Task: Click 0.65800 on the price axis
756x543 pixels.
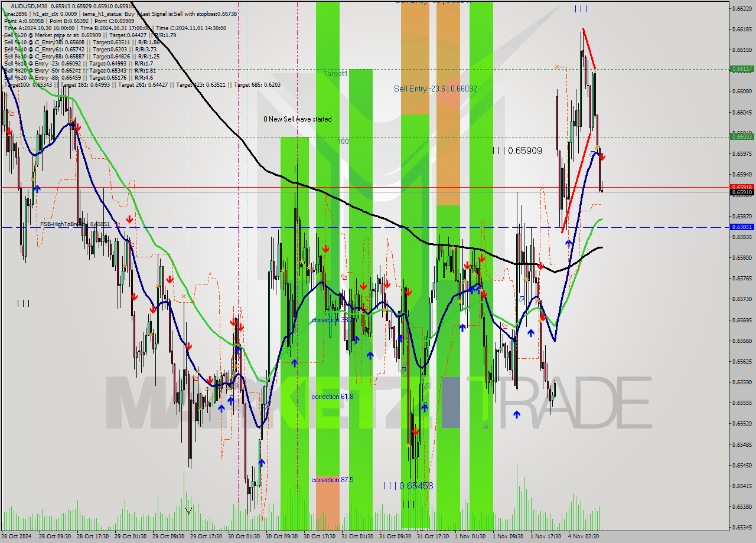Action: pyautogui.click(x=742, y=257)
